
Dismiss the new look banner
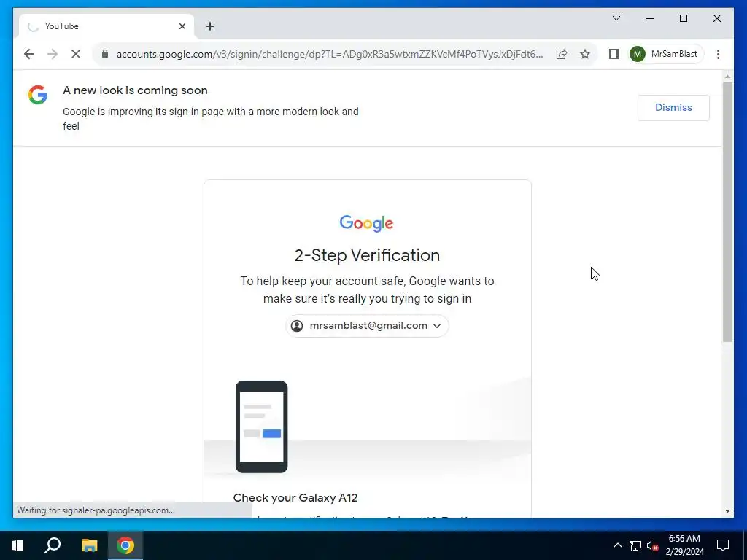point(673,108)
